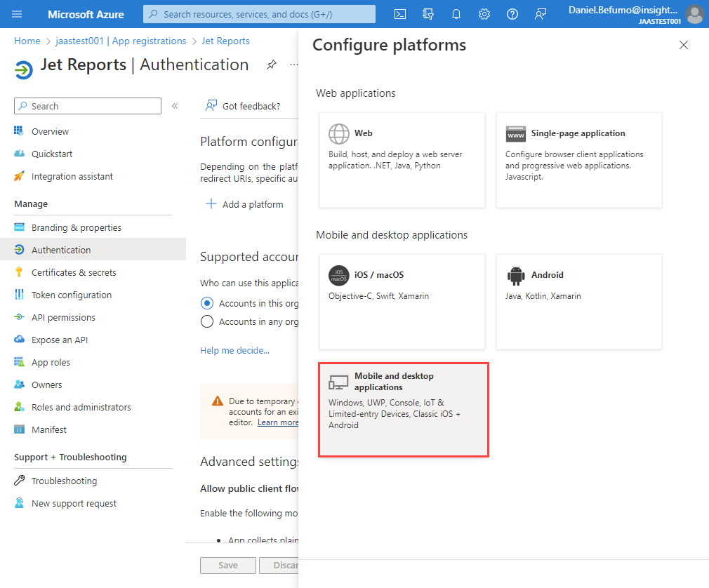The width and height of the screenshot is (709, 588).
Task: Open the Azure portal hamburger menu
Action: (x=17, y=14)
